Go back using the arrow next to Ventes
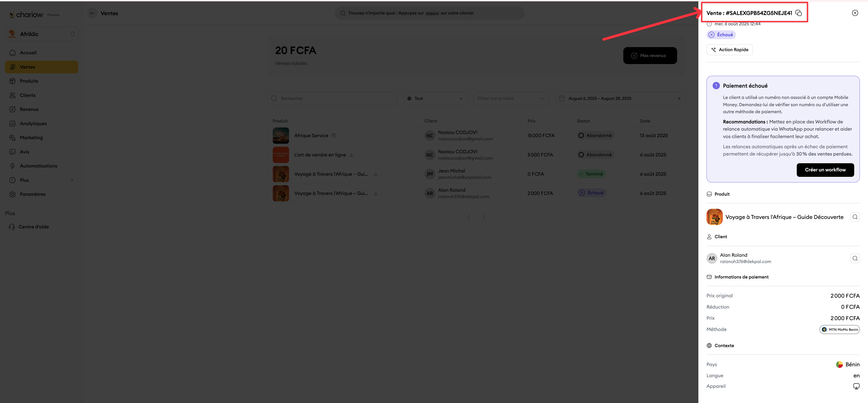This screenshot has height=403, width=868. point(92,13)
